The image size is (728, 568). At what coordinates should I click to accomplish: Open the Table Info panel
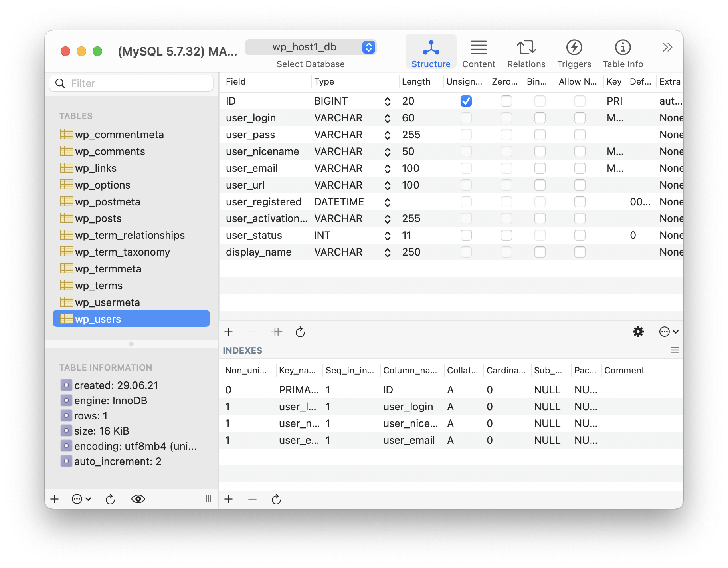click(622, 52)
